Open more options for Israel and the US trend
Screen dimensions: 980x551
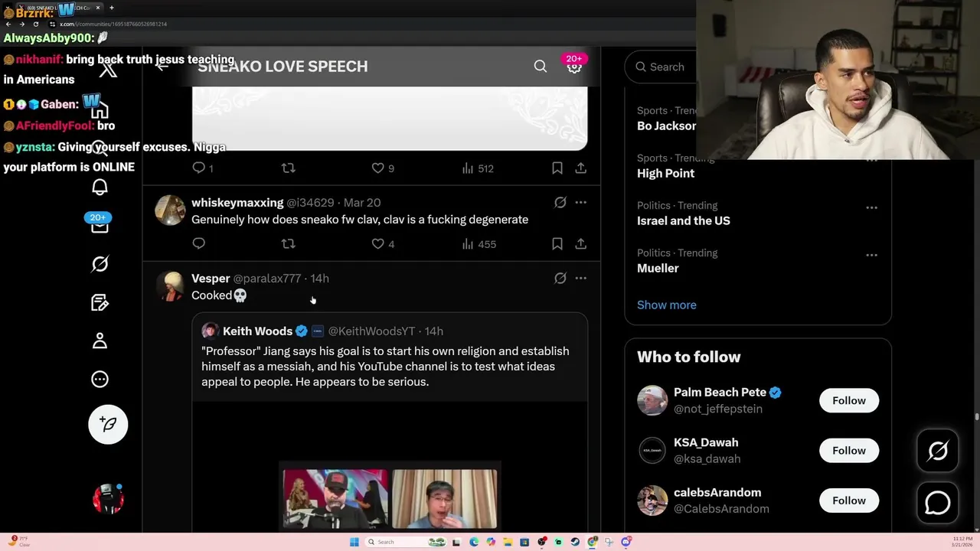pos(871,207)
